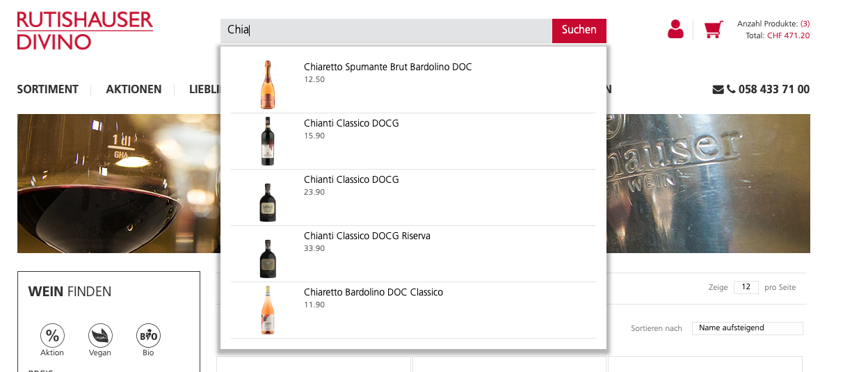Choose the Chianti Classico DOCG 23.90 suggestion
The width and height of the screenshot is (868, 372).
tap(351, 180)
